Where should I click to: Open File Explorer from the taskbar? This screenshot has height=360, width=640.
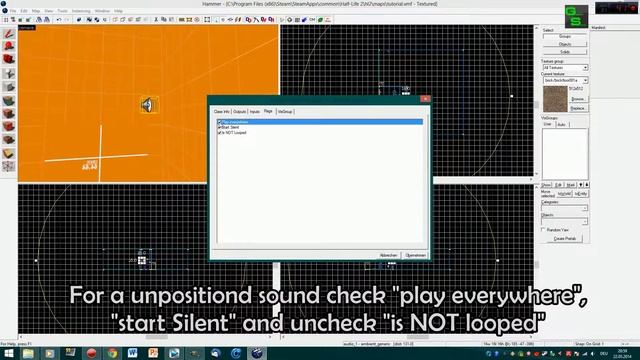tap(28, 353)
